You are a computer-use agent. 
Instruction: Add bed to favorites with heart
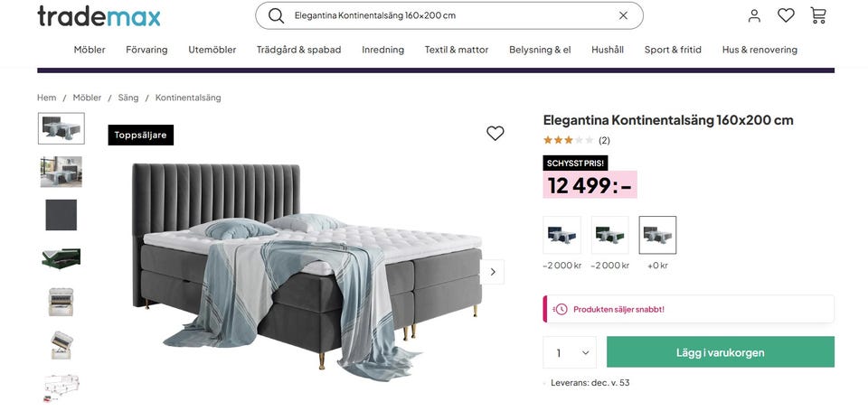pos(495,134)
